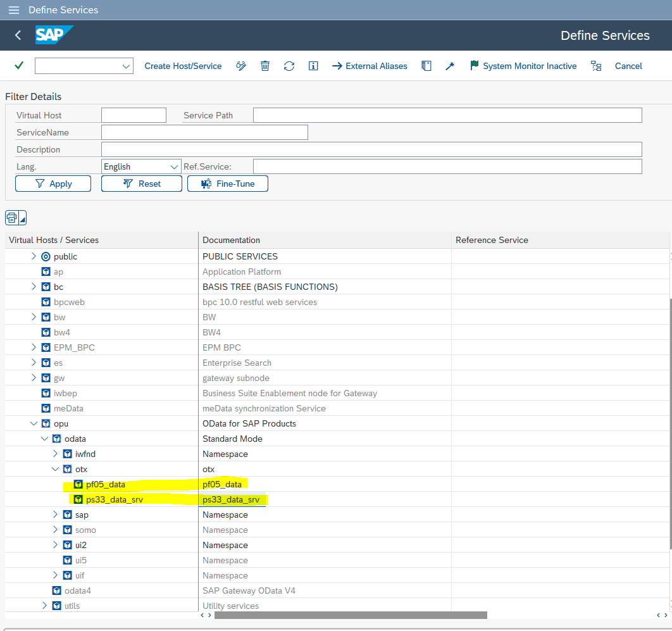This screenshot has width=672, height=631.
Task: Reset the filter
Action: click(142, 184)
